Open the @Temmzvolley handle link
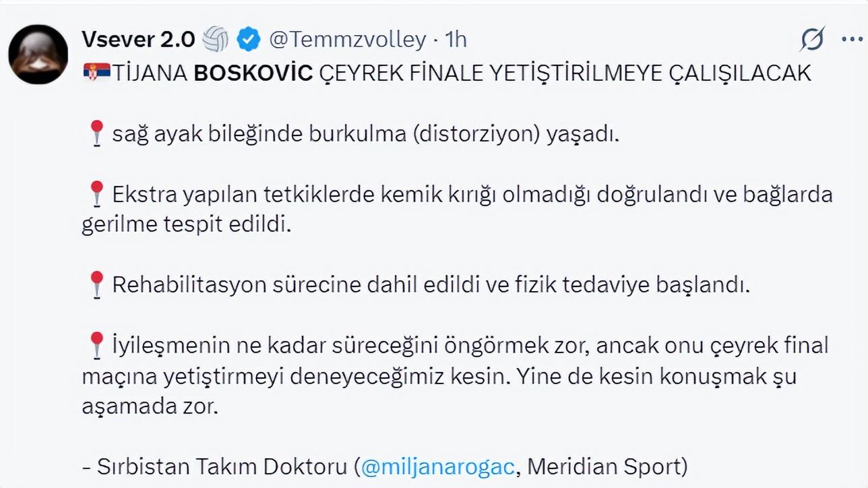The height and width of the screenshot is (488, 868). (x=347, y=40)
